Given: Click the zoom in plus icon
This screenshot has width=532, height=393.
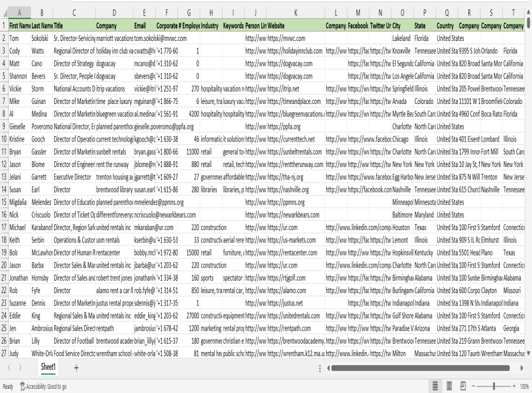Looking at the screenshot, I should pos(514,386).
